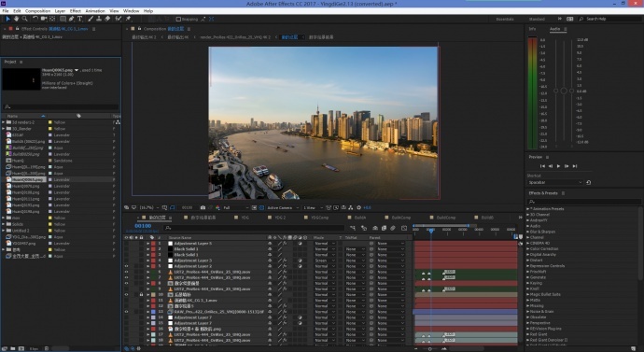Viewport: 644px width, 352px height.
Task: Switch to Info panel tab
Action: 532,29
